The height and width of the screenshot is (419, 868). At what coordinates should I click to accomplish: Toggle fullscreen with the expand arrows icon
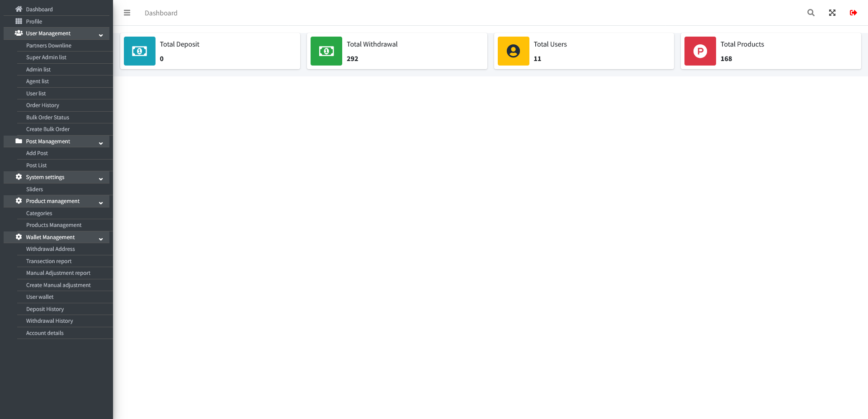[832, 13]
